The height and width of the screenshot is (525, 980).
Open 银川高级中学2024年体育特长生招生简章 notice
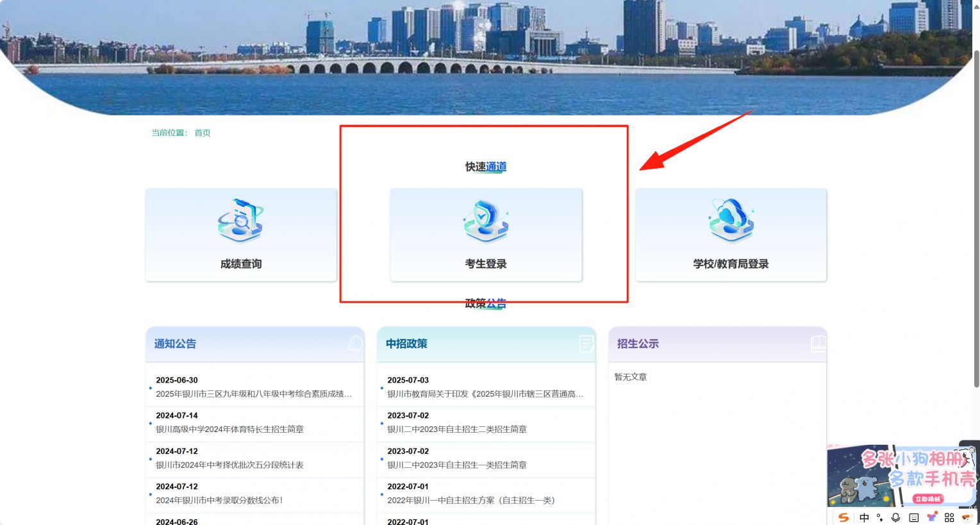coord(229,429)
